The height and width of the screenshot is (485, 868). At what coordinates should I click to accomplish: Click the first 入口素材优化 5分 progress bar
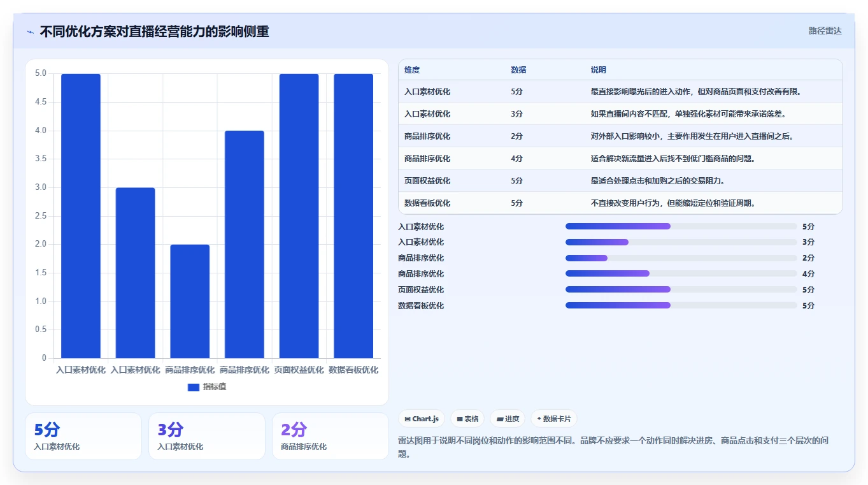click(681, 226)
